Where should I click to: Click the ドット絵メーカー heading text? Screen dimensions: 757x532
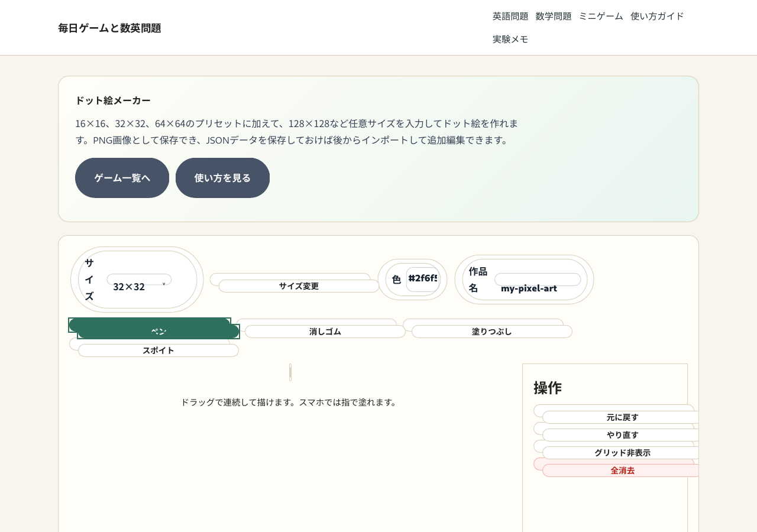pos(113,100)
